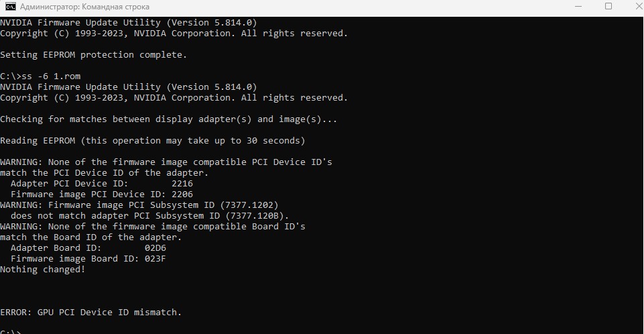
Task: Click the "Checking for matches" status line
Action: tap(168, 119)
